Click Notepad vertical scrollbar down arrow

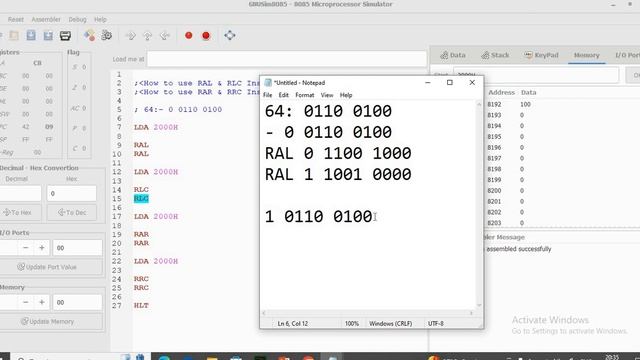[x=479, y=305]
